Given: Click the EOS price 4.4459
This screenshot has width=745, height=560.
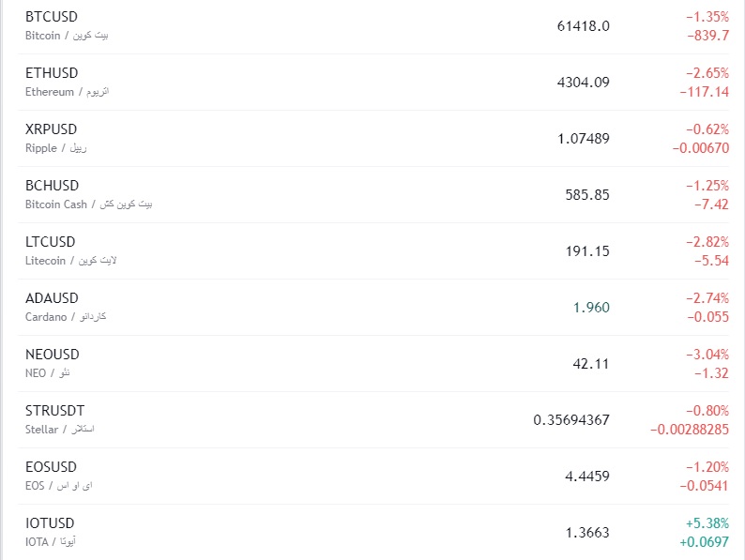Looking at the screenshot, I should tap(587, 476).
